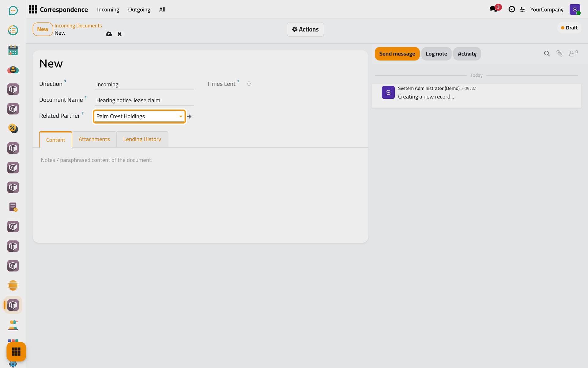Click System Administrator (Demo) author name
Screen dimensions: 588x368
429,88
